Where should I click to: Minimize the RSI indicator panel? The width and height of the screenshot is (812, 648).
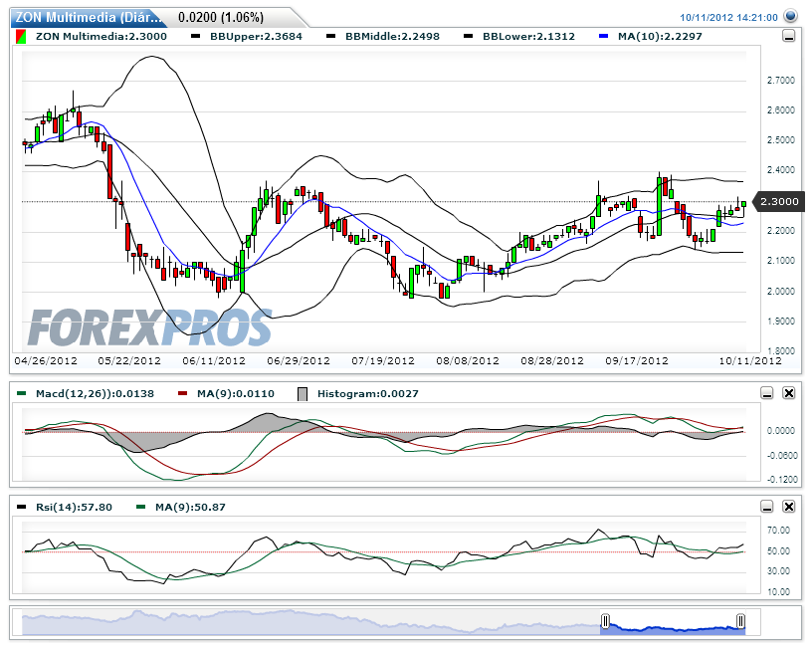pos(767,506)
